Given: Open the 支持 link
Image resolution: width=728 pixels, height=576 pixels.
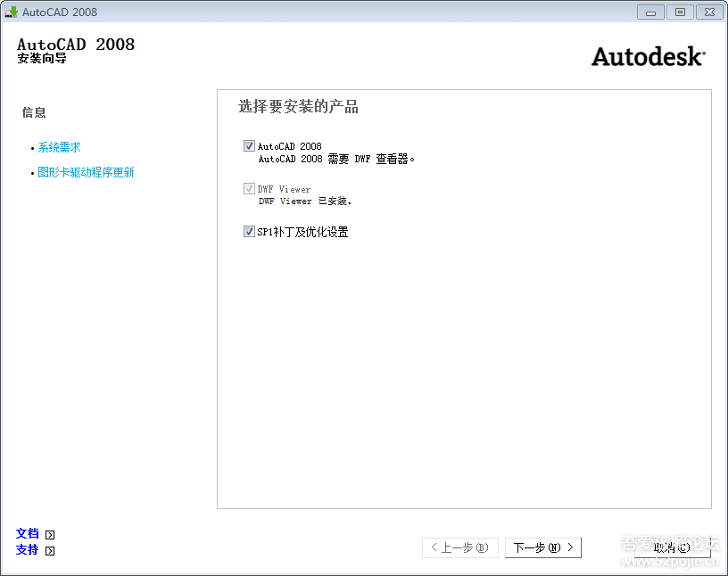Looking at the screenshot, I should coord(28,550).
